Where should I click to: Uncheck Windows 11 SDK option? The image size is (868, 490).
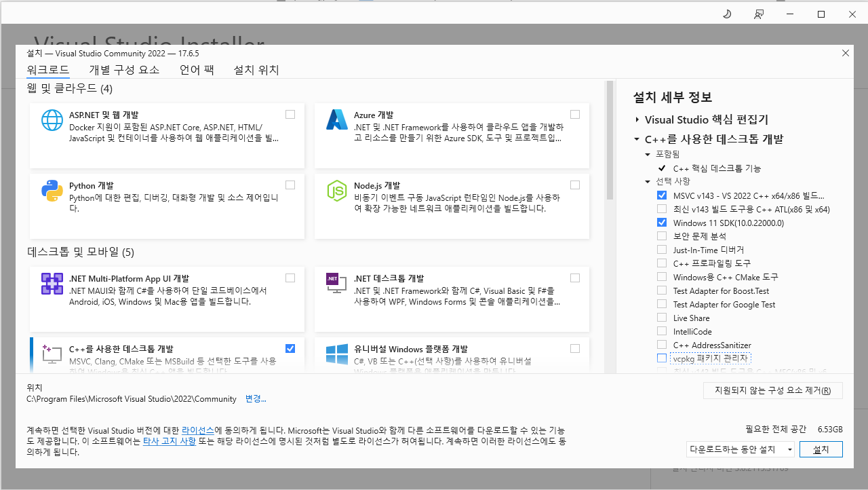662,223
